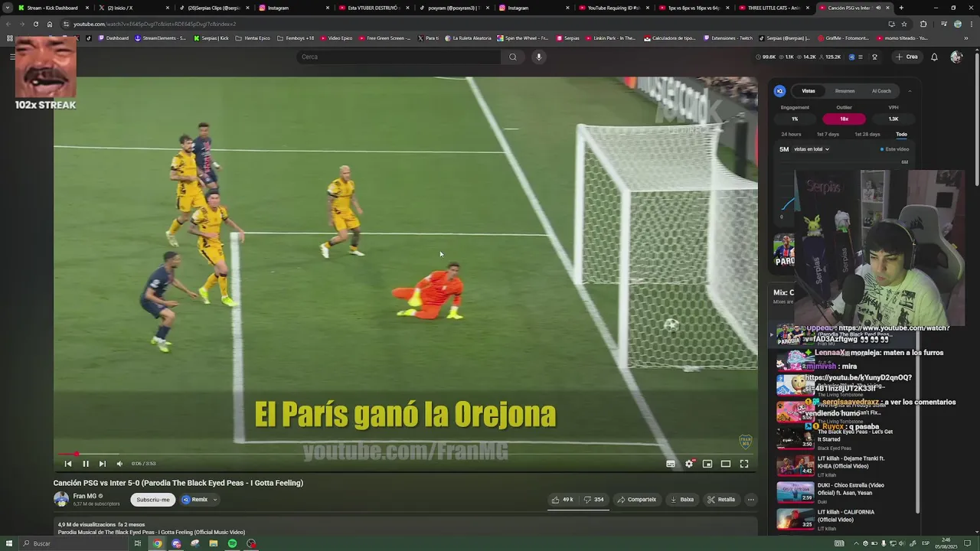Bookmark this page with the star icon
980x551 pixels.
click(x=904, y=24)
